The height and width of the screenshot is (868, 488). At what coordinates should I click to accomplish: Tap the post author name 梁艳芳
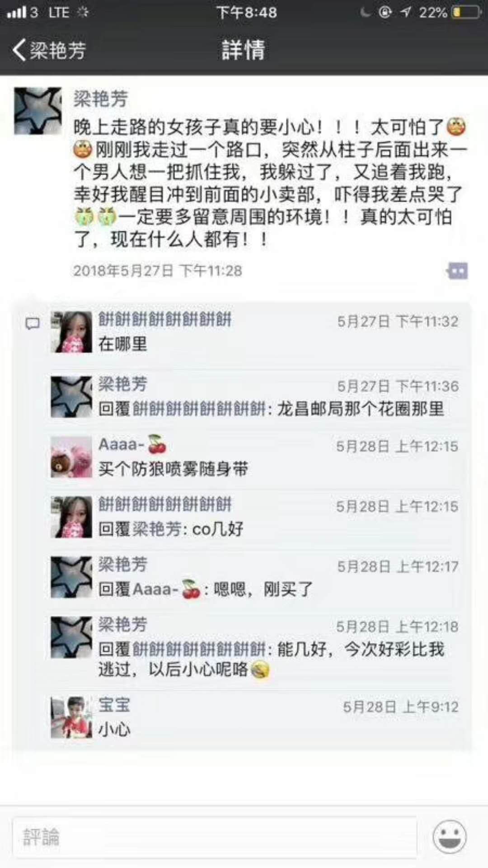point(101,99)
